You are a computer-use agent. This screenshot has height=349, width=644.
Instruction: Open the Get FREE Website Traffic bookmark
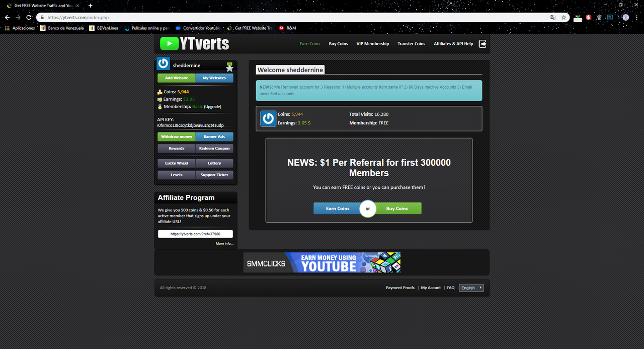250,28
